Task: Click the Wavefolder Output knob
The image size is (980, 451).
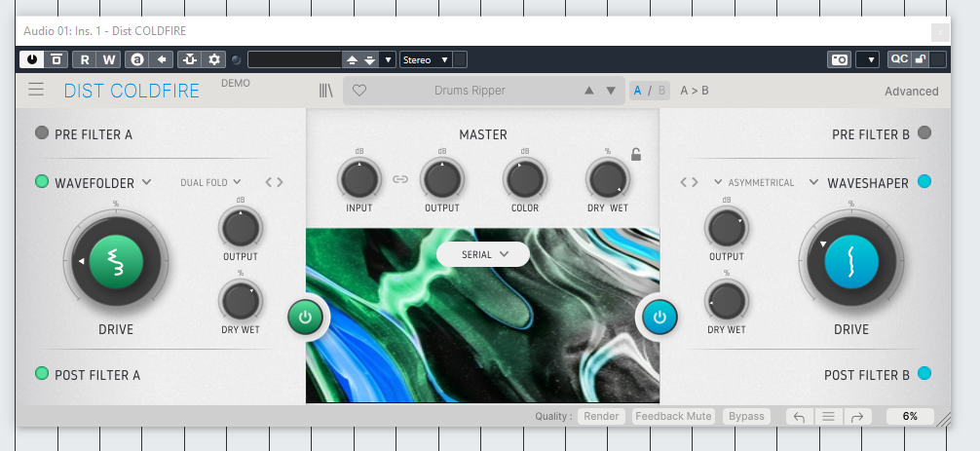Action: pyautogui.click(x=241, y=228)
